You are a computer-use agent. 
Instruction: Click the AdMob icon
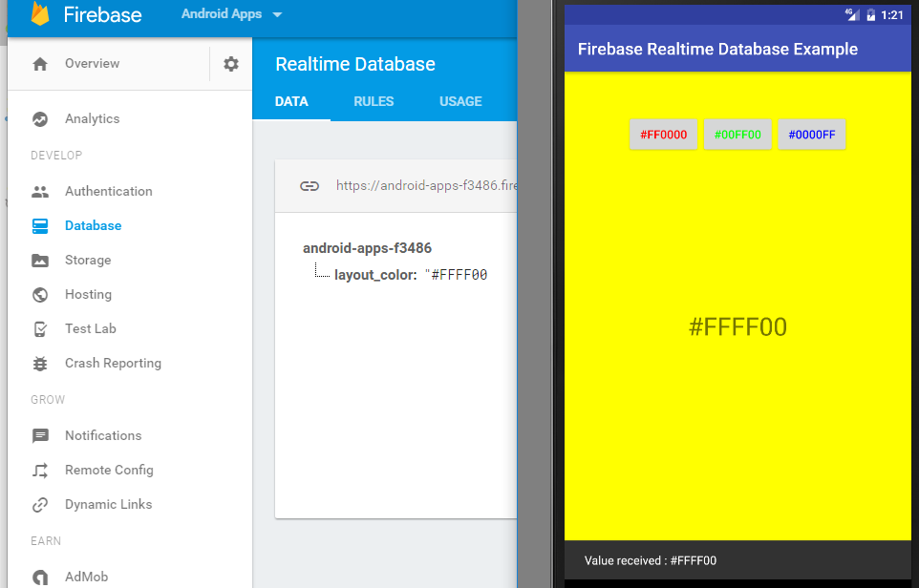click(40, 577)
